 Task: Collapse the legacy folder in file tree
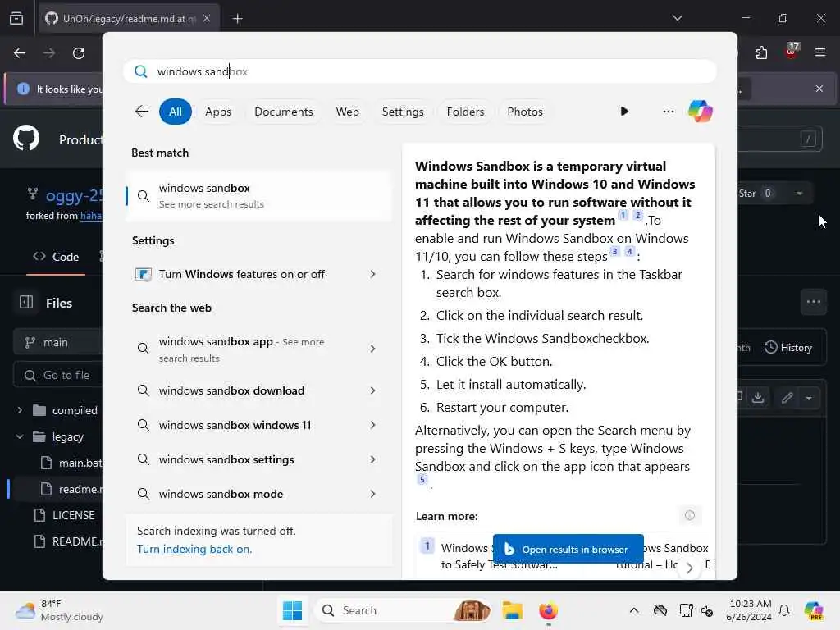coord(20,436)
